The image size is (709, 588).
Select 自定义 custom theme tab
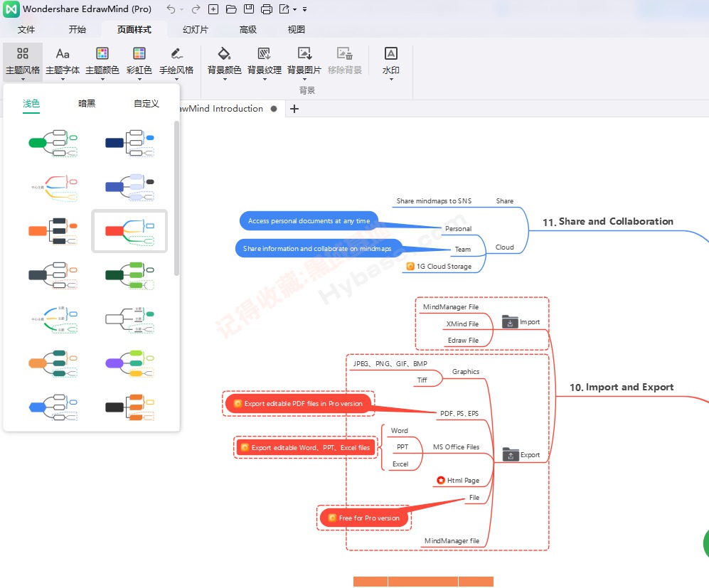(x=146, y=104)
